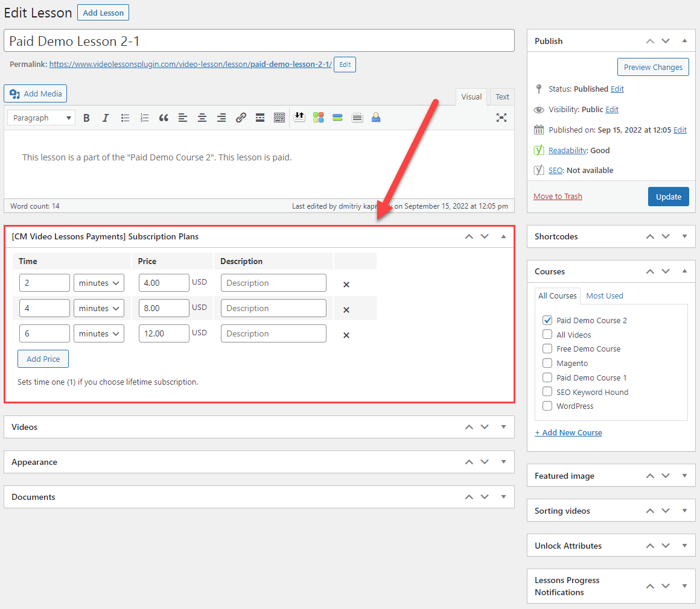
Task: Open the time unit dropdown for the 8.00 price row
Action: (x=98, y=308)
